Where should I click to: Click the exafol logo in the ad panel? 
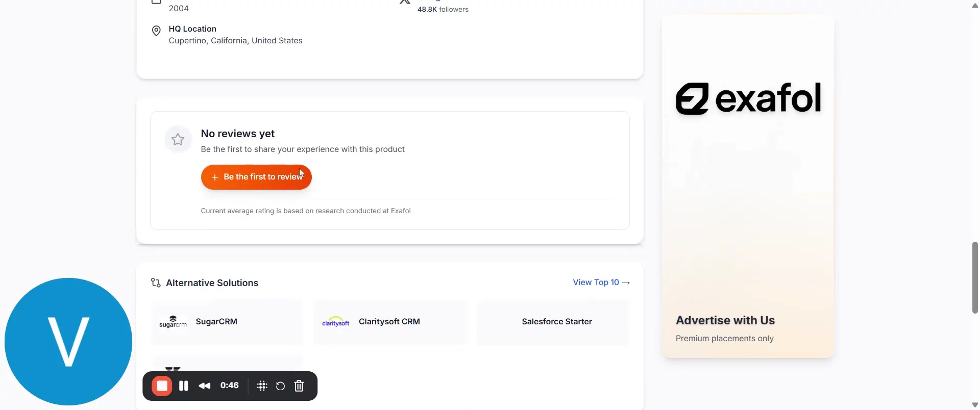click(x=748, y=98)
